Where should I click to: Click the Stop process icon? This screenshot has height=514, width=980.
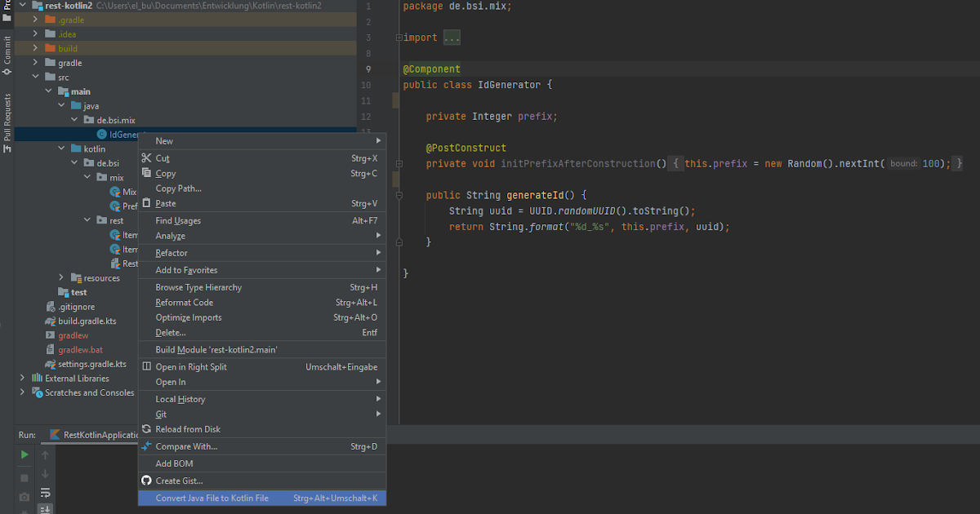click(x=24, y=477)
